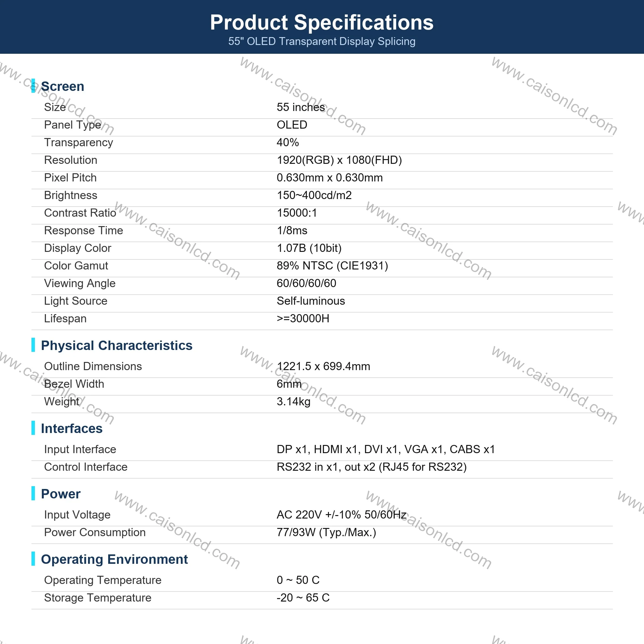Screen dimensions: 644x644
Task: Click the cyan marker beside Operating Environment
Action: (33, 558)
